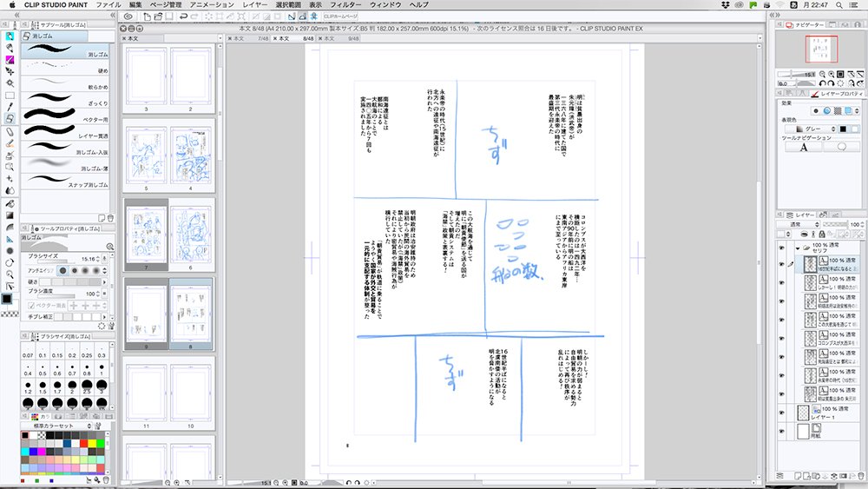Screen dimensions: 868x489
Task: Switch to the 7/48 canvas tab
Action: (250, 39)
